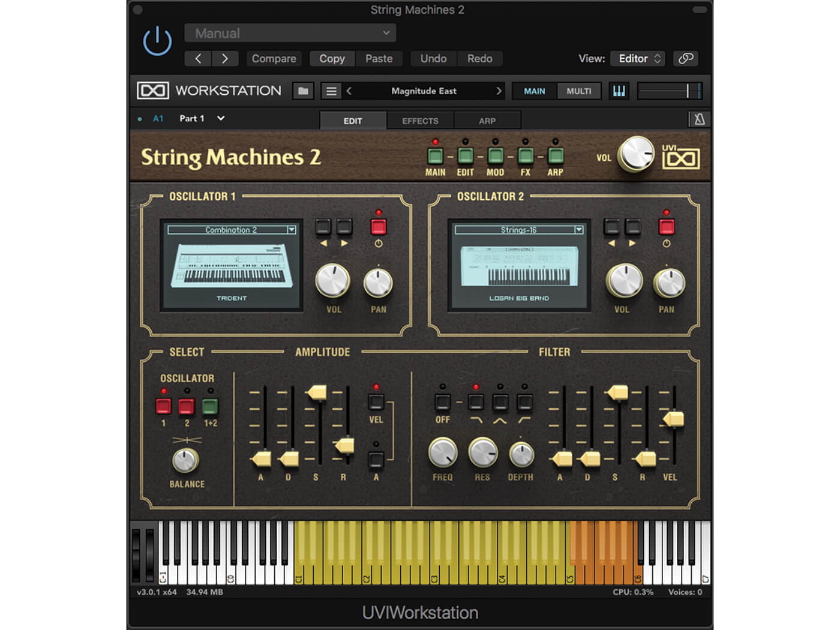Turn the Oscillator 1 VOL knob

(333, 281)
